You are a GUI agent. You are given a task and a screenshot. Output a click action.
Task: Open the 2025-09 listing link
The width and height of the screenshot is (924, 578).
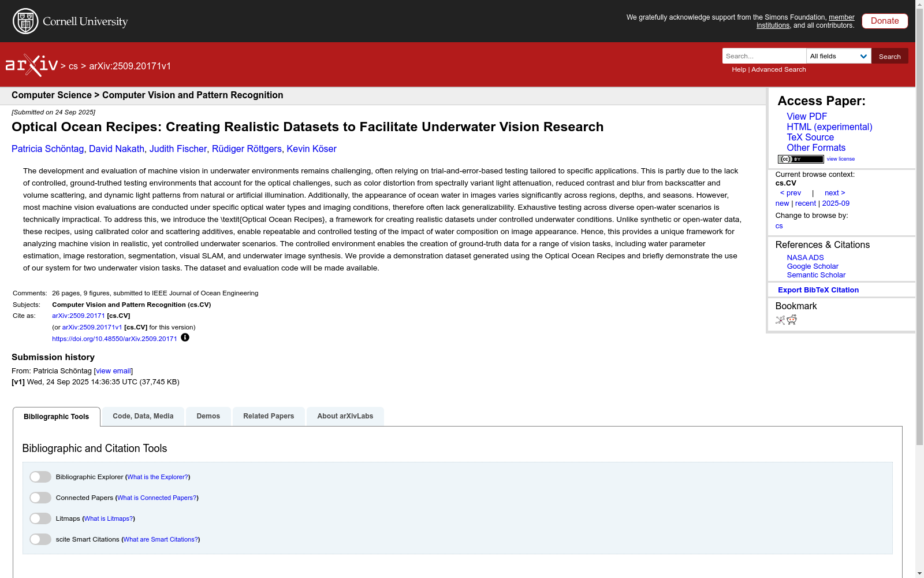[836, 203]
